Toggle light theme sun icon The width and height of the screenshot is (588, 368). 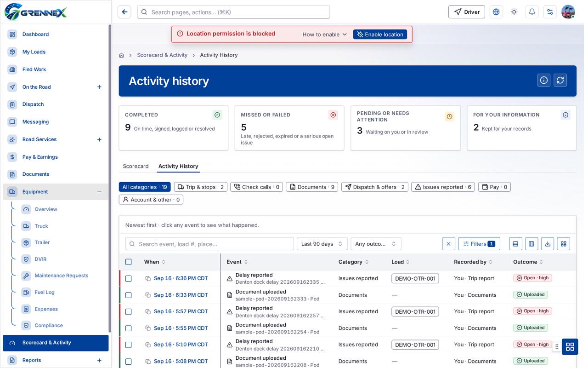click(x=514, y=12)
